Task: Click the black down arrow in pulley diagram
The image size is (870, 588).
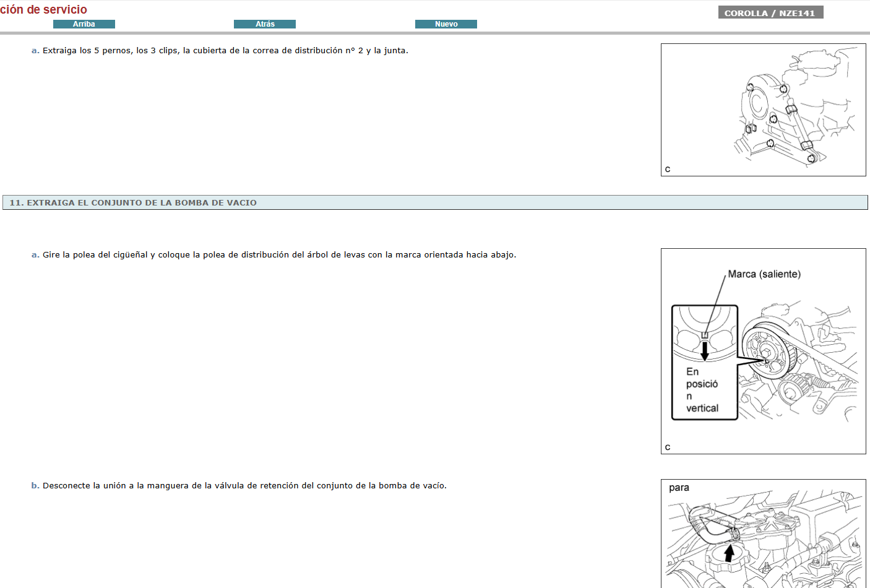Action: [704, 350]
